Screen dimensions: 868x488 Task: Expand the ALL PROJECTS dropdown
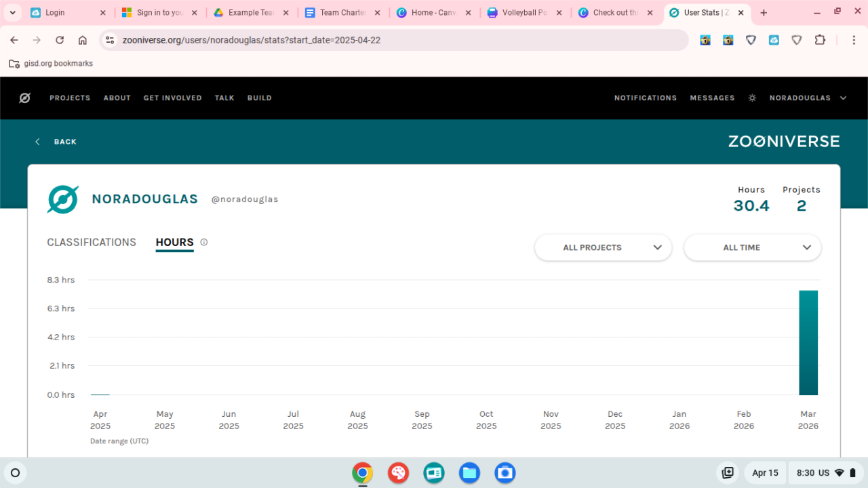[603, 247]
